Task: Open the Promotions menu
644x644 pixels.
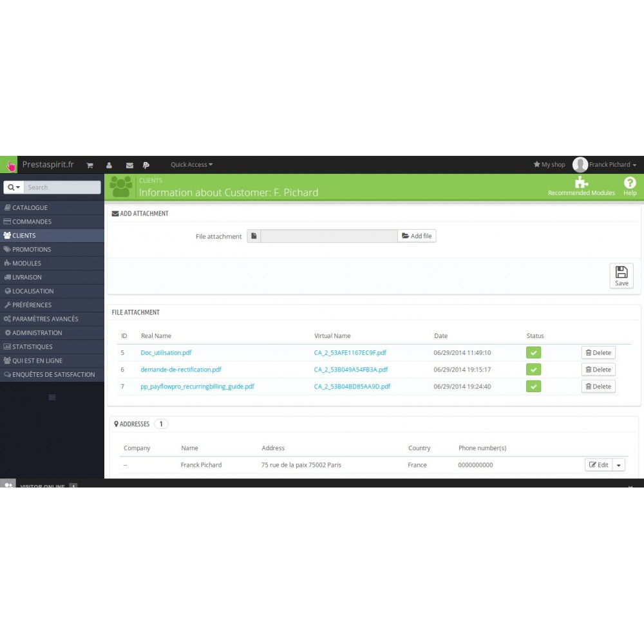Action: point(52,250)
